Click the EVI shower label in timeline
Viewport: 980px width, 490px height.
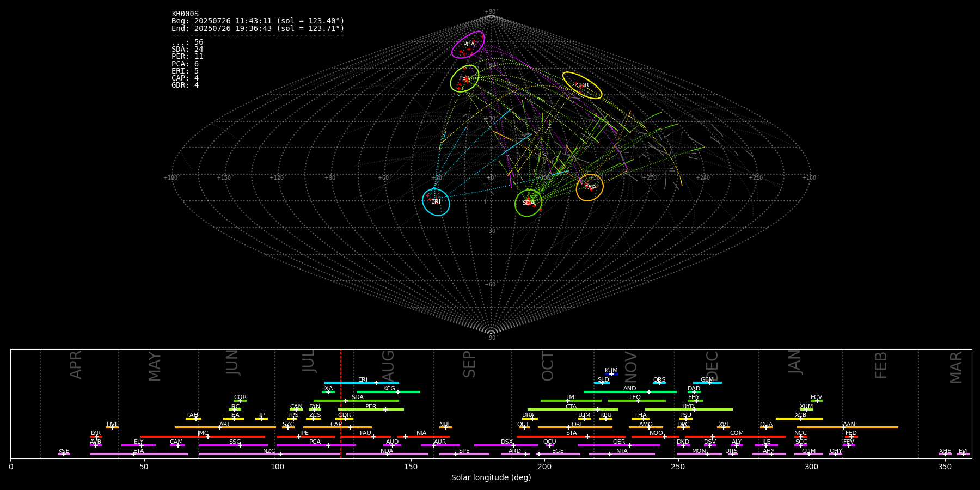pos(963,451)
